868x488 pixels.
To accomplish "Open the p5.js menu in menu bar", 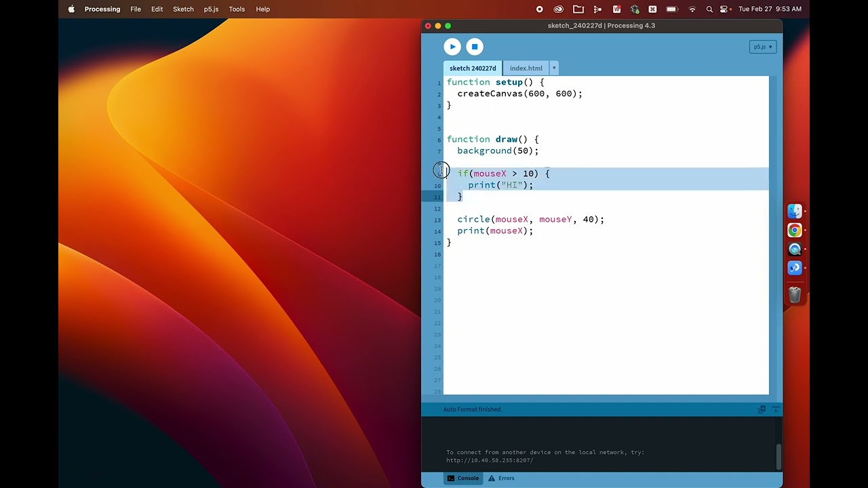I will click(x=211, y=9).
